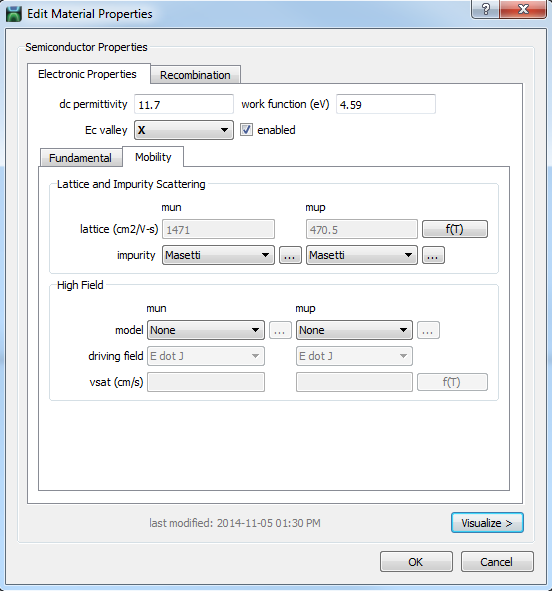This screenshot has width=552, height=591.
Task: Confirm with the OK button
Action: (416, 562)
